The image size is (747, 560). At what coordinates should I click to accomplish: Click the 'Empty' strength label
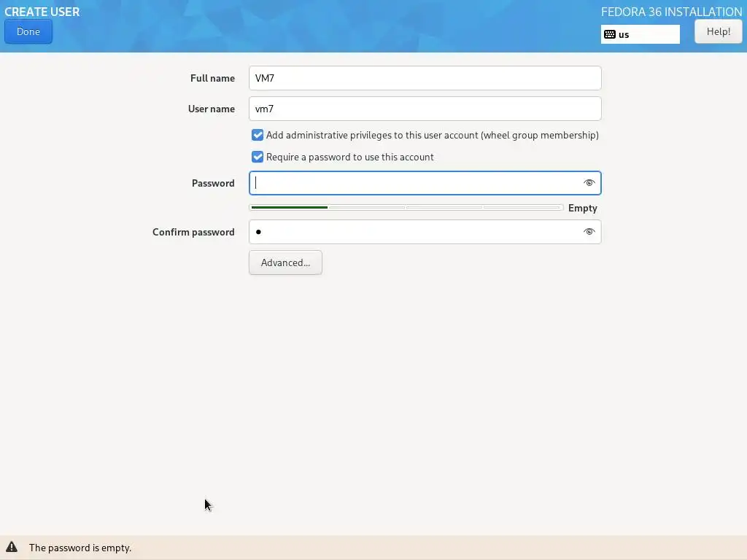click(582, 208)
